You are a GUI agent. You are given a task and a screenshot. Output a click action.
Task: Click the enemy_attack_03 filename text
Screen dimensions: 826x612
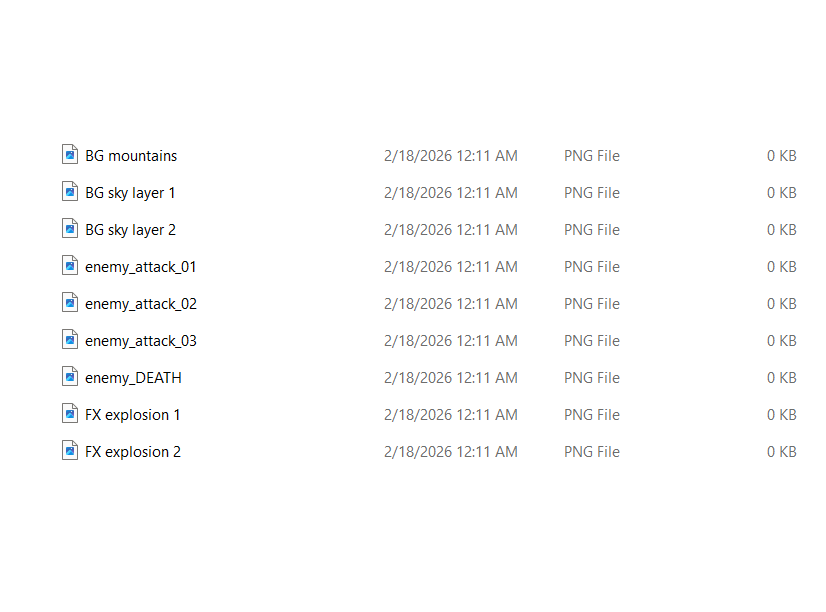[x=141, y=341]
